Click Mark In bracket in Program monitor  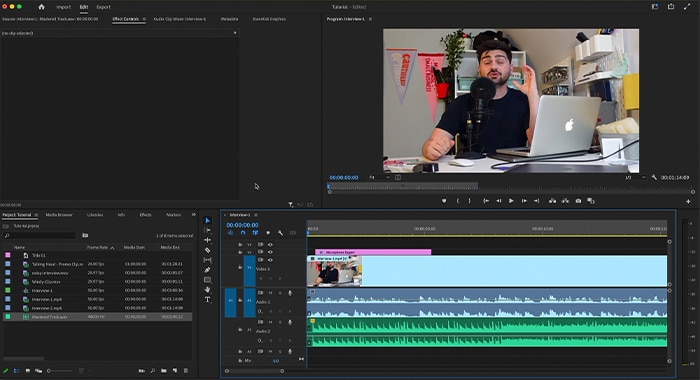point(458,201)
